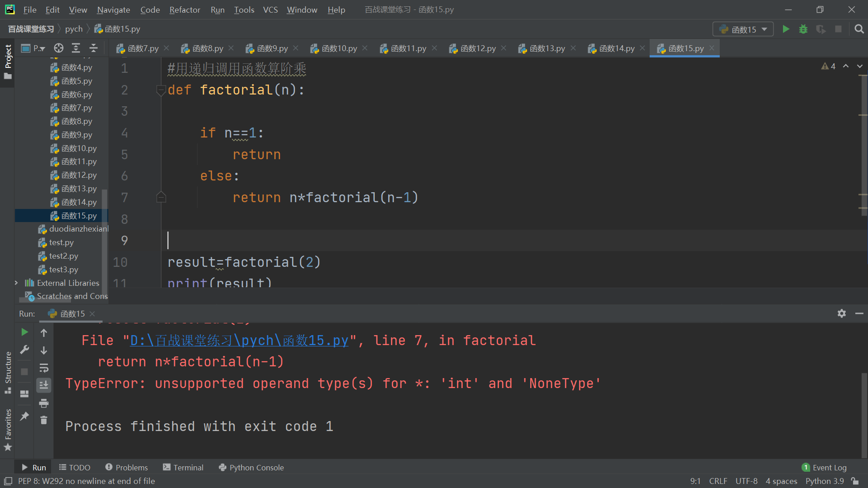Select Scratches and Consoles node
The height and width of the screenshot is (488, 868).
[67, 297]
